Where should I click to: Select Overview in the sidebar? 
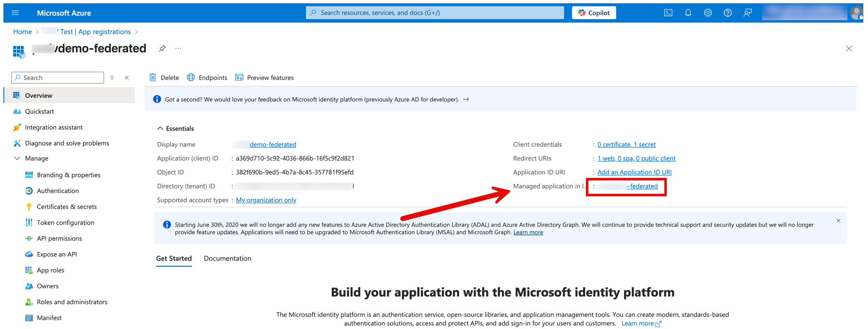69,95
